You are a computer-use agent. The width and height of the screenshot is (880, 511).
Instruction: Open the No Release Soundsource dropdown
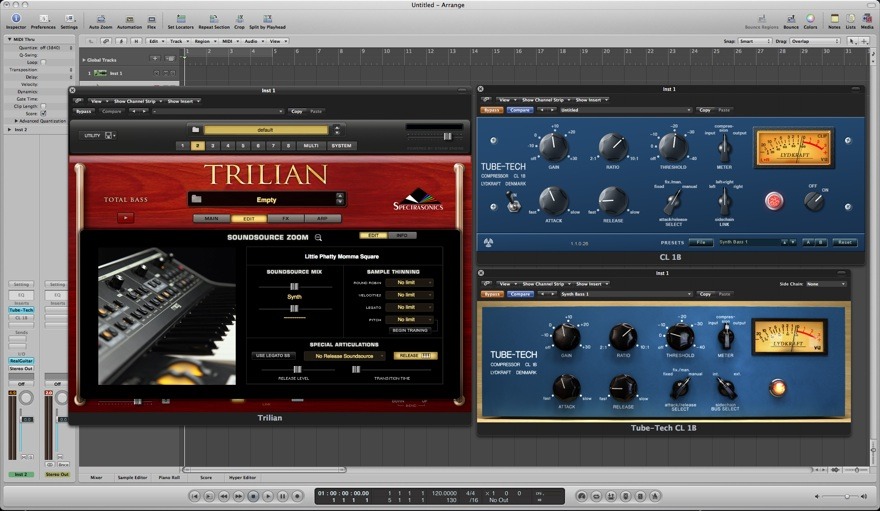[x=345, y=356]
